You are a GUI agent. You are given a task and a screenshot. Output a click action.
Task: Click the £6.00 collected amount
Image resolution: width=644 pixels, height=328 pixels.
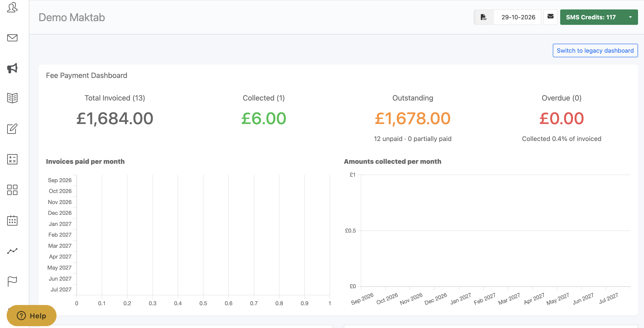click(x=264, y=118)
